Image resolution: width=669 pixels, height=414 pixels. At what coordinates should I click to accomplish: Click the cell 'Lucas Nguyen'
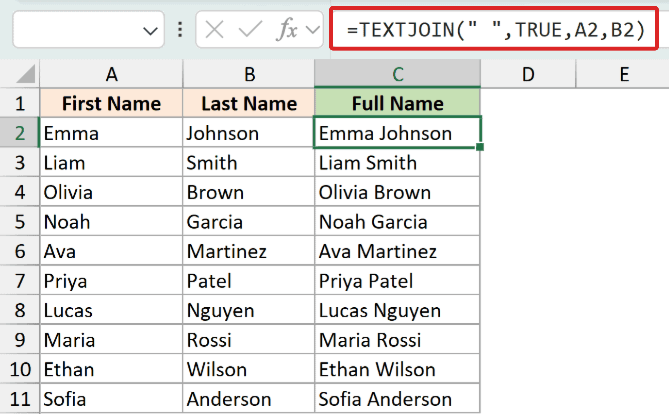(398, 310)
